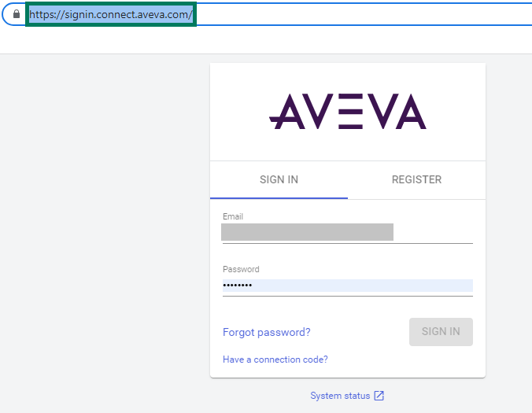Click the external-link icon beside System status
Screen dimensions: 532x413
coord(379,396)
